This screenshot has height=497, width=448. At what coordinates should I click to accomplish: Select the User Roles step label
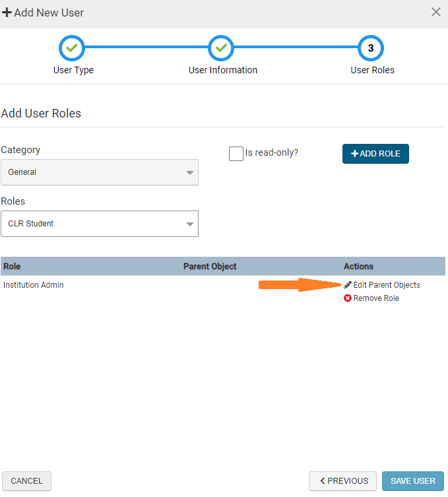click(x=372, y=70)
